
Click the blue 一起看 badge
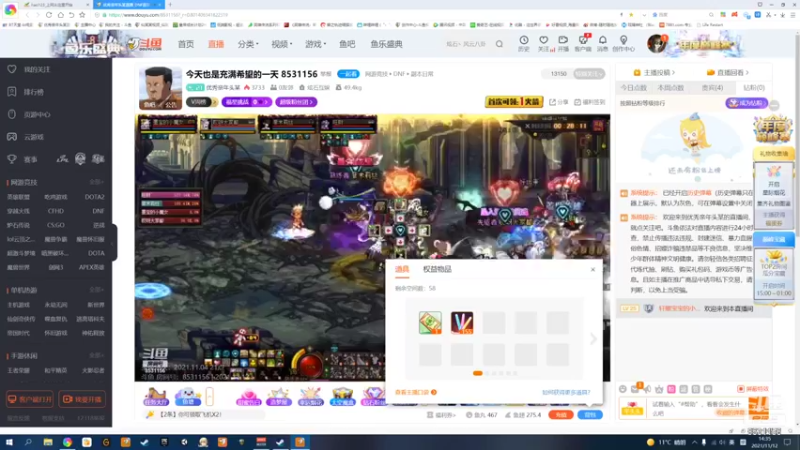coord(348,74)
